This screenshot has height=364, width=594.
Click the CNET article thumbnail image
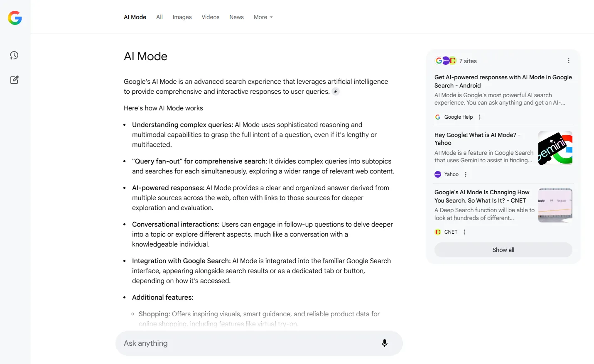coord(555,205)
